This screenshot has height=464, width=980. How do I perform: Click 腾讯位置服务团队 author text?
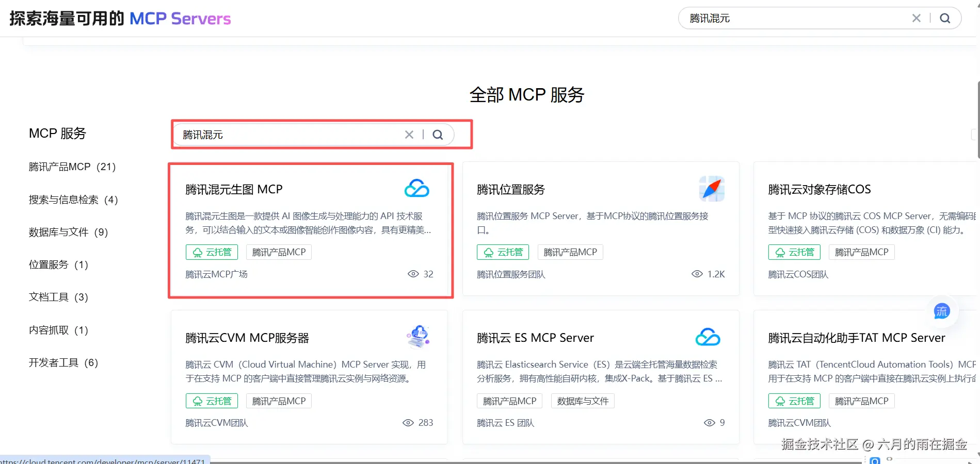(511, 274)
